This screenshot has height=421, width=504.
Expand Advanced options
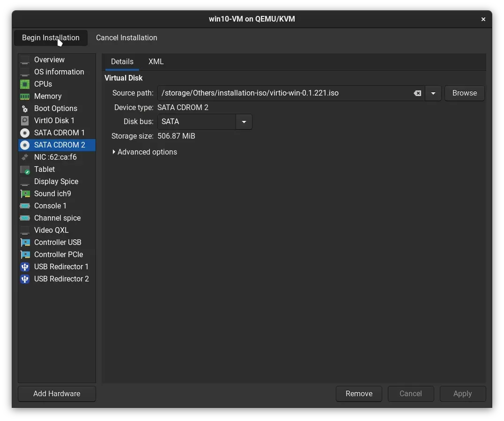tap(144, 152)
